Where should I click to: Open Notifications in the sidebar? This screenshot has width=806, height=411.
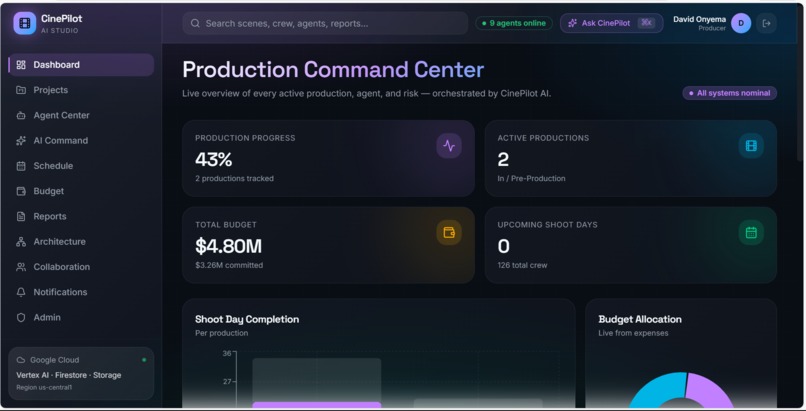click(81, 292)
